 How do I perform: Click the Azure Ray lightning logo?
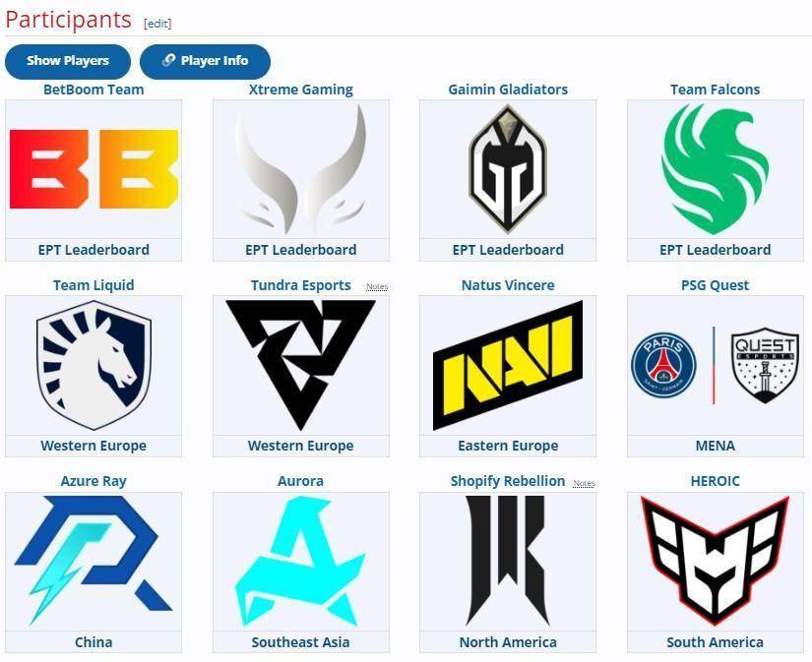[x=94, y=561]
